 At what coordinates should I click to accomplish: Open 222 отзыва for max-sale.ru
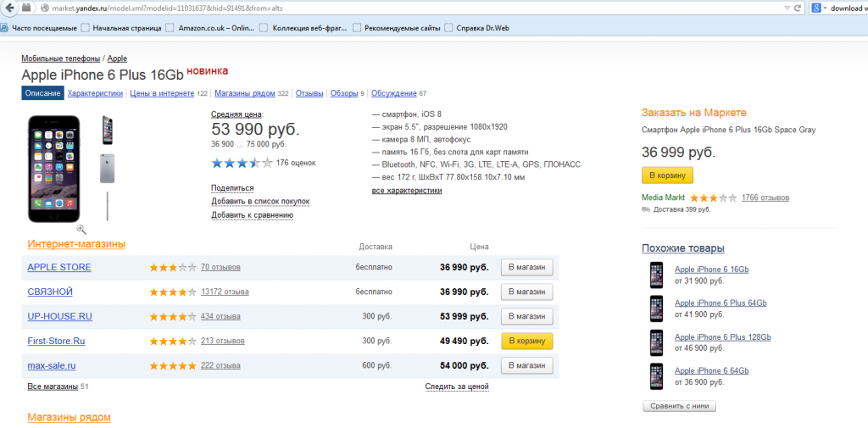coord(220,366)
